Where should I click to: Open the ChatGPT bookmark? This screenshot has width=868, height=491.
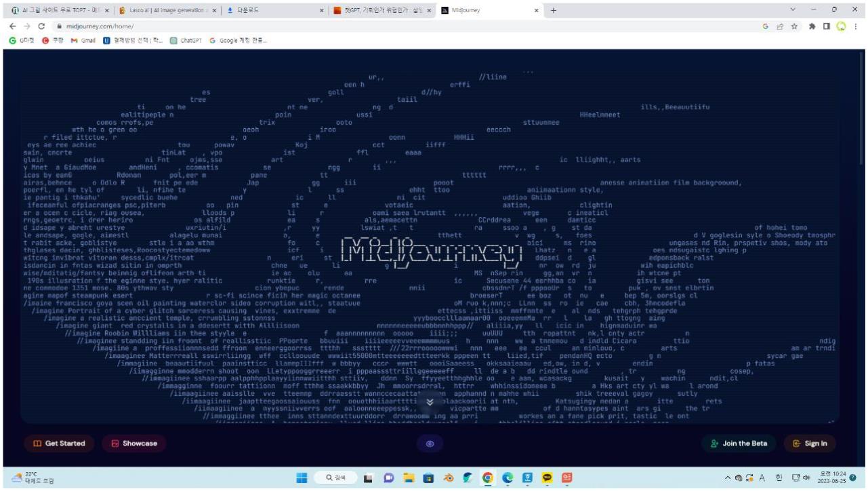pyautogui.click(x=186, y=41)
